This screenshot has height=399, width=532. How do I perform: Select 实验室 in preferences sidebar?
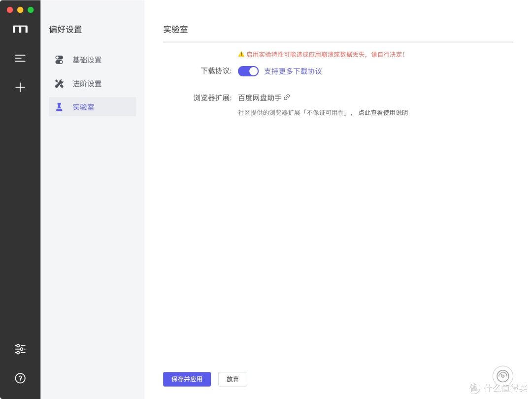[x=92, y=107]
